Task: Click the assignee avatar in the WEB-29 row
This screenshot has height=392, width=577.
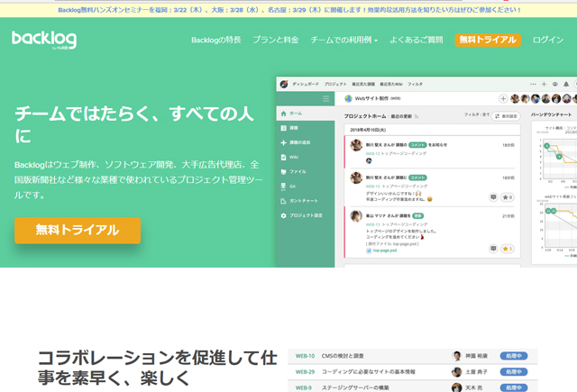Action: click(x=457, y=372)
